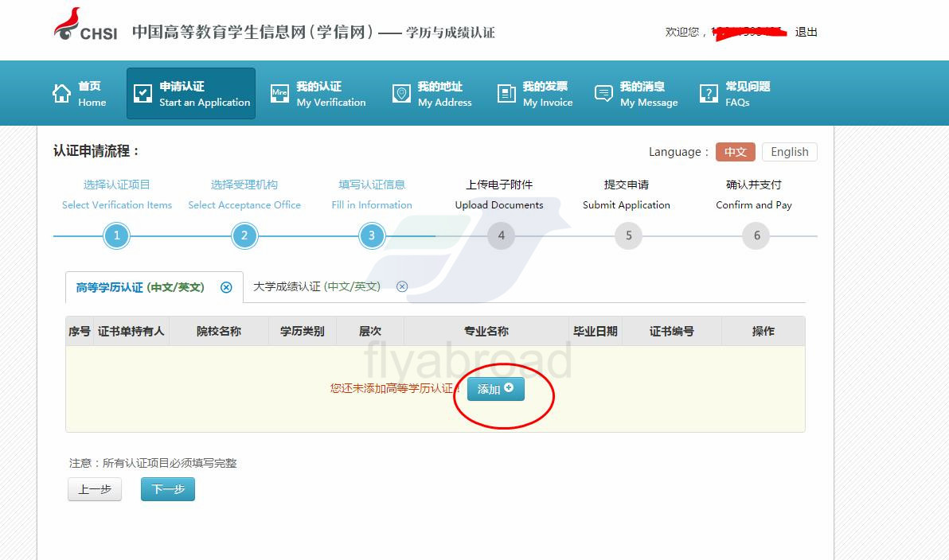The width and height of the screenshot is (949, 560).
Task: Click the My Message speech bubble icon
Action: coord(604,94)
